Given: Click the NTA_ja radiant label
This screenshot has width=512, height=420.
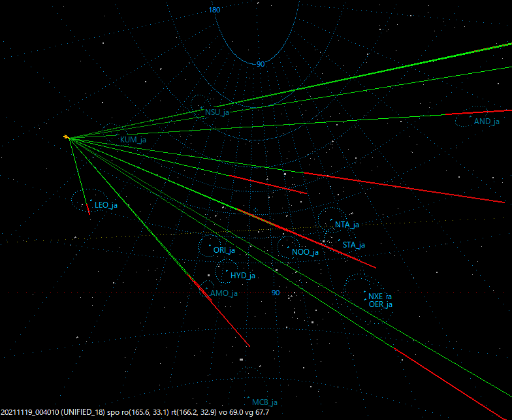Looking at the screenshot, I should coord(347,225).
